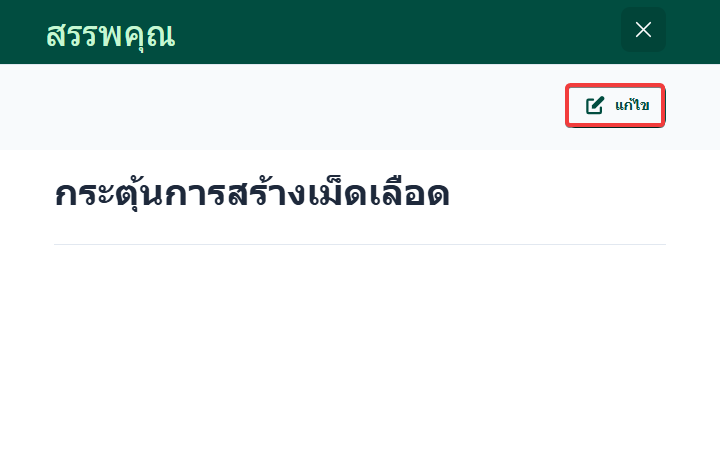Open edit mode via pencil-square icon

[x=595, y=105]
